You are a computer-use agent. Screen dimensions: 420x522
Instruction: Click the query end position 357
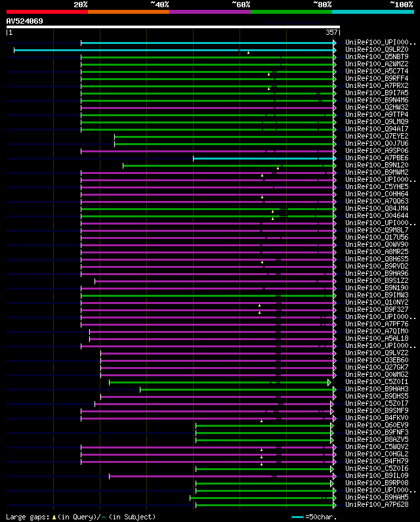pos(331,32)
